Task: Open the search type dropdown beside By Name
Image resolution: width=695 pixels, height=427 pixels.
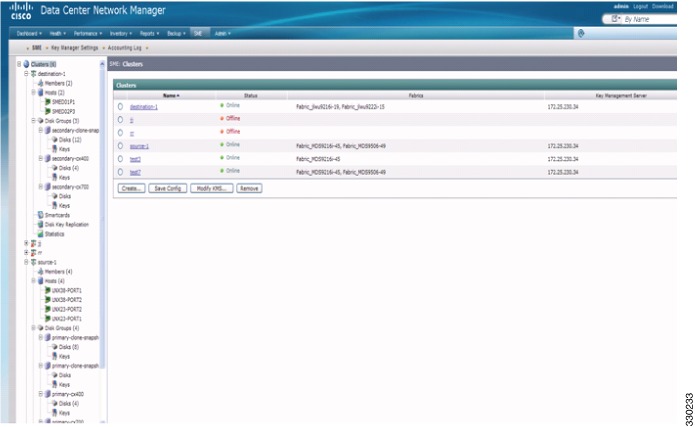Action: point(616,19)
